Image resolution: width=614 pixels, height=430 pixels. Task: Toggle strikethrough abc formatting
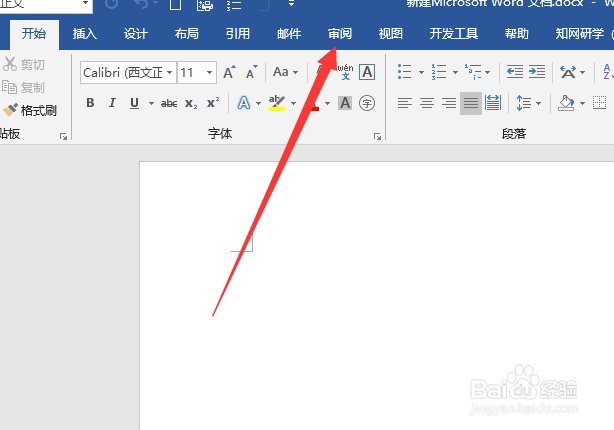pyautogui.click(x=169, y=103)
